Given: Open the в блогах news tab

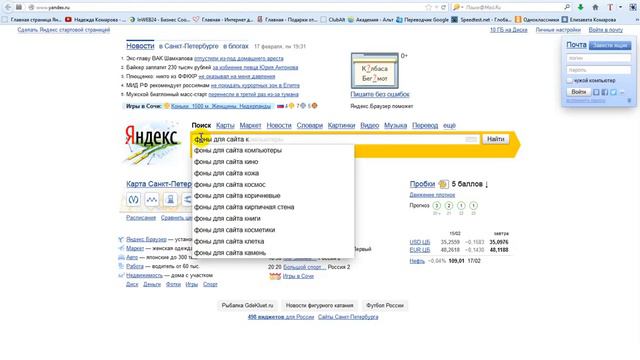Looking at the screenshot, I should tap(236, 46).
